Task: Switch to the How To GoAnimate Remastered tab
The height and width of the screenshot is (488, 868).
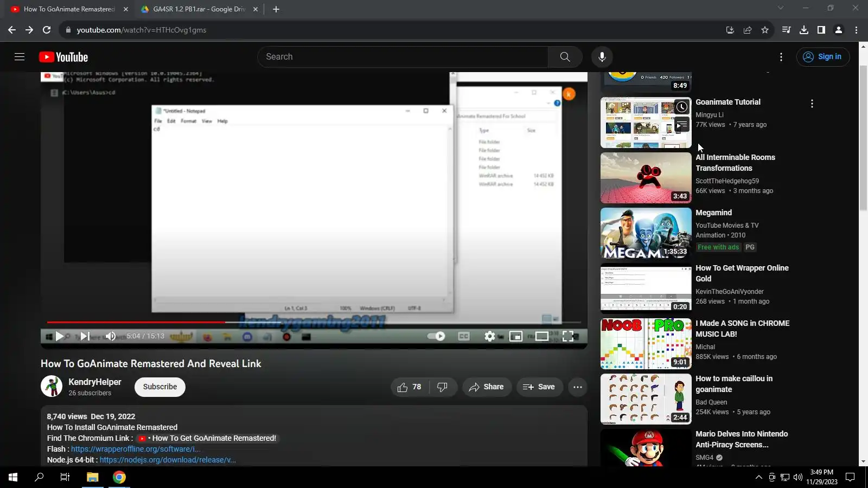Action: [x=69, y=9]
